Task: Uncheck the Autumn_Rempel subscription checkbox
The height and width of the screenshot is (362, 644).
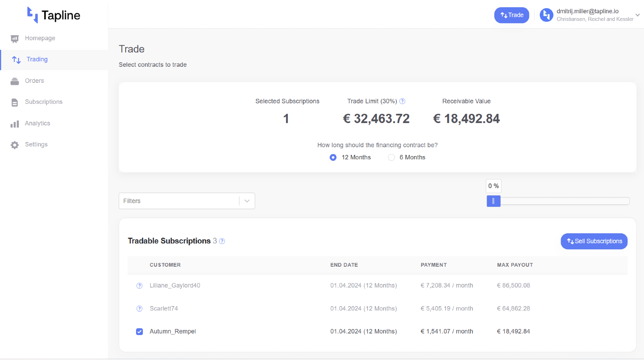Action: point(140,331)
